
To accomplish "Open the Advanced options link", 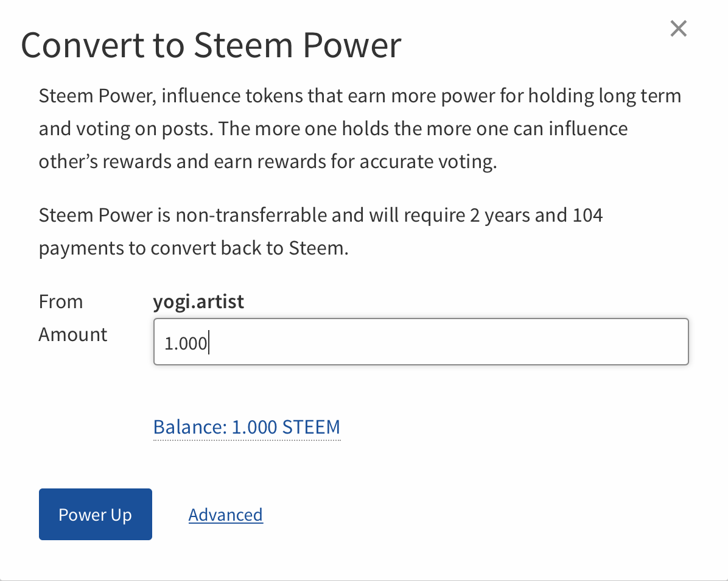I will [x=225, y=515].
